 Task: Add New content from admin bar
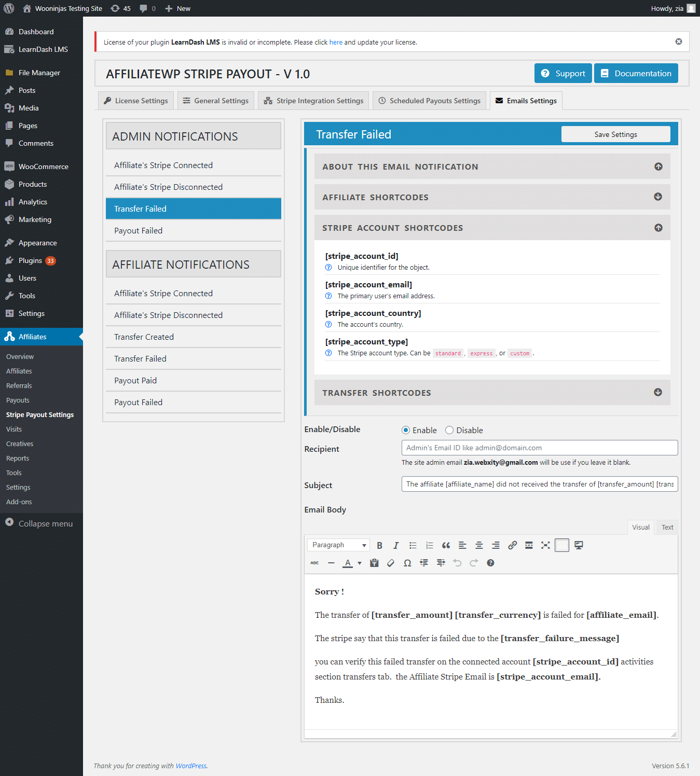point(177,8)
